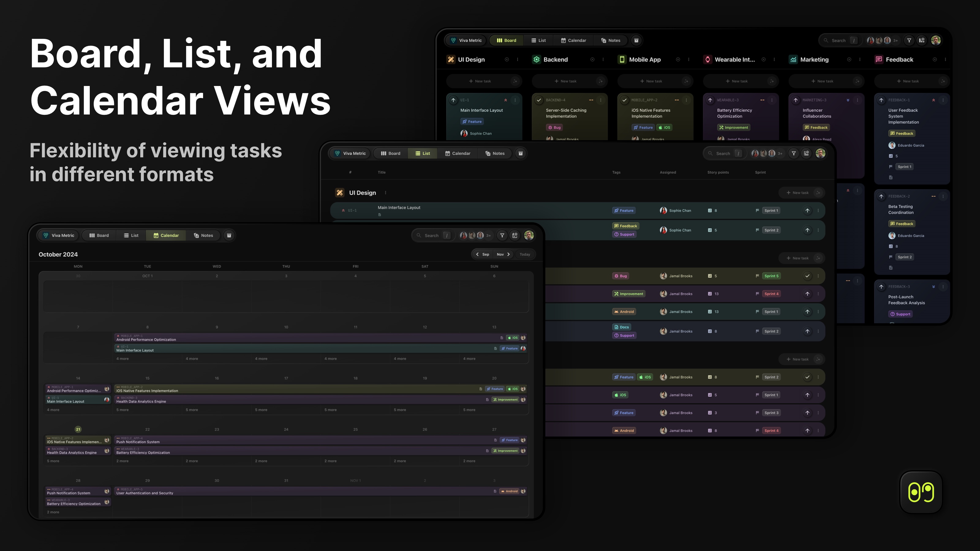Screen dimensions: 980x551
Task: Switch to Calendar tab in List window
Action: coord(458,153)
